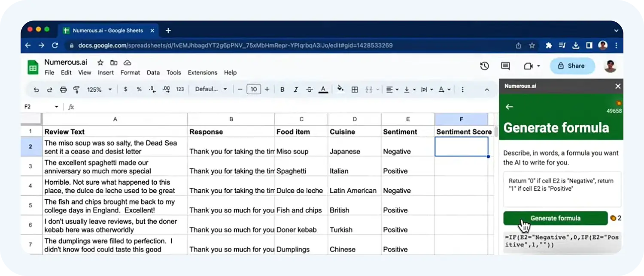Open the Default font dropdown
644x276 pixels.
coord(211,90)
